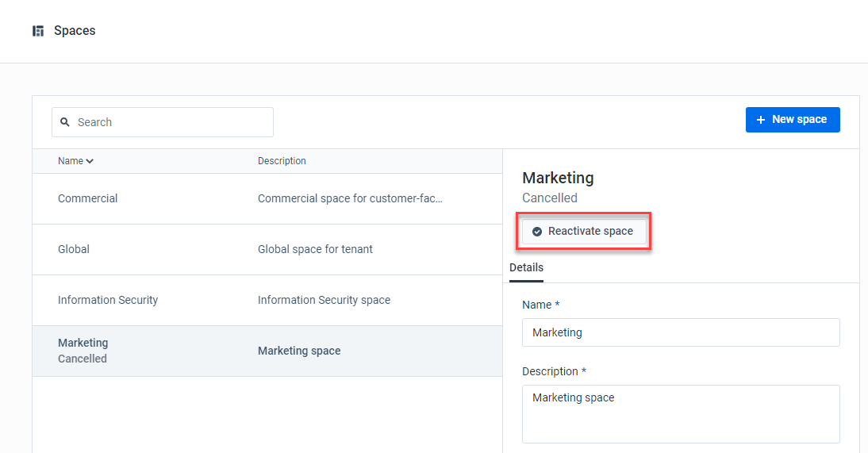Sort by the Name column chevron
The height and width of the screenshot is (453, 868).
[x=90, y=161]
